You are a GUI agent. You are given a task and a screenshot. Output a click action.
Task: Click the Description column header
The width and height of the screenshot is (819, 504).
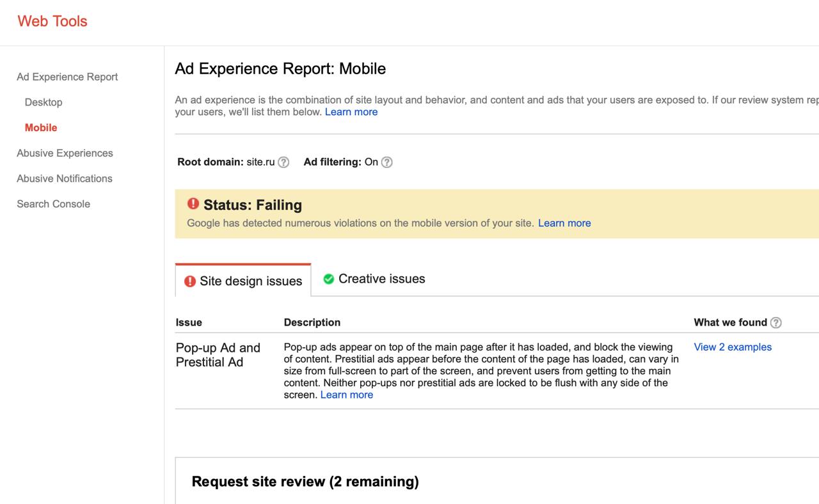pos(312,322)
